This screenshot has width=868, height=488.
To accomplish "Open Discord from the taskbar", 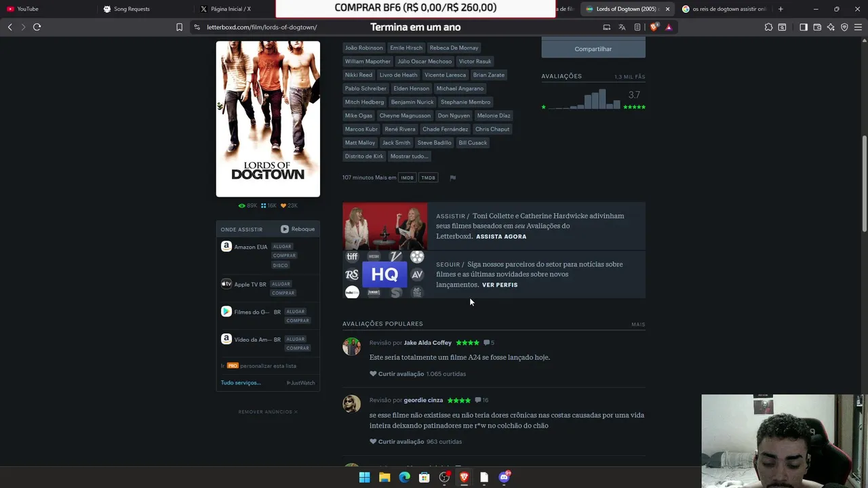I will click(504, 477).
